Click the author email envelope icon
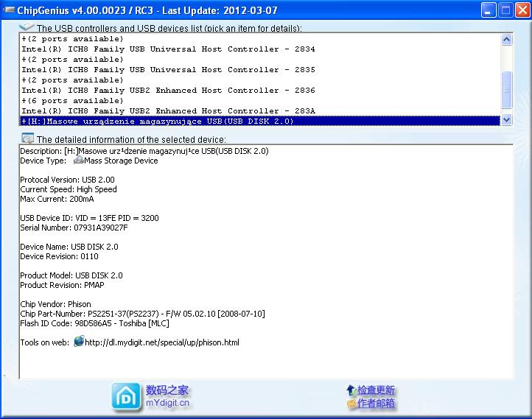532x419 pixels. [351, 404]
